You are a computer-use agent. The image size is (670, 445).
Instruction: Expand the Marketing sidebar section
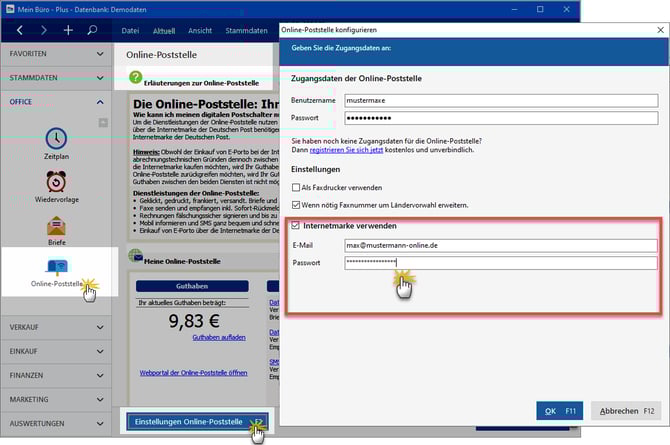coord(56,399)
